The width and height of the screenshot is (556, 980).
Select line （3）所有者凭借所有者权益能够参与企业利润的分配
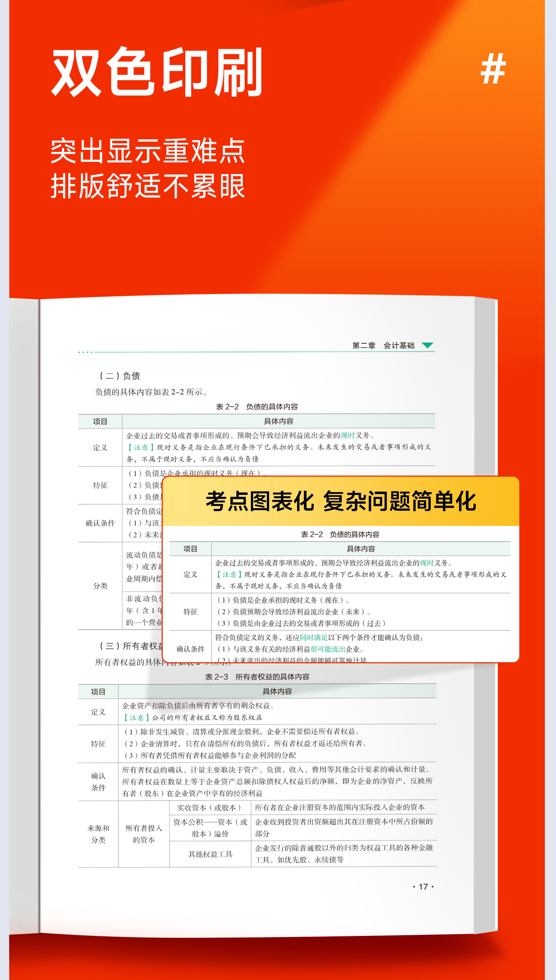pyautogui.click(x=210, y=755)
